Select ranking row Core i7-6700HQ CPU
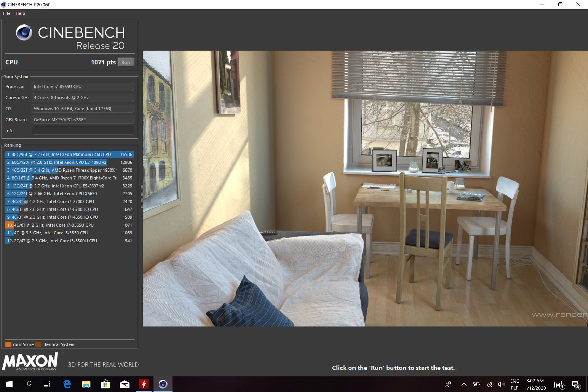Image resolution: width=588 pixels, height=392 pixels. (69, 209)
